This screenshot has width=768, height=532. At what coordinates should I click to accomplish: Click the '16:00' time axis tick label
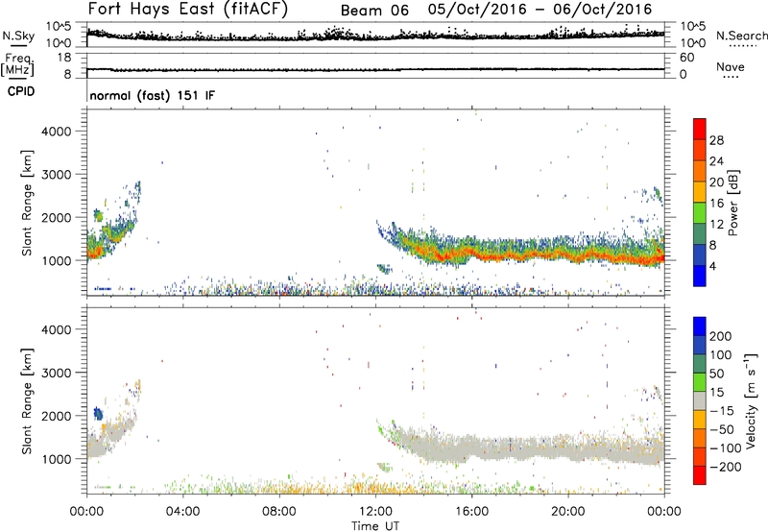coord(471,512)
